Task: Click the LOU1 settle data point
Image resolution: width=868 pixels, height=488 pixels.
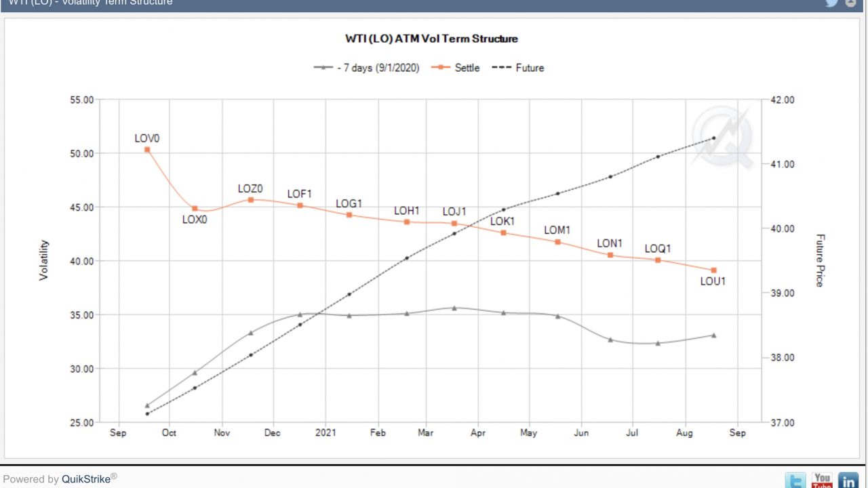Action: point(713,270)
